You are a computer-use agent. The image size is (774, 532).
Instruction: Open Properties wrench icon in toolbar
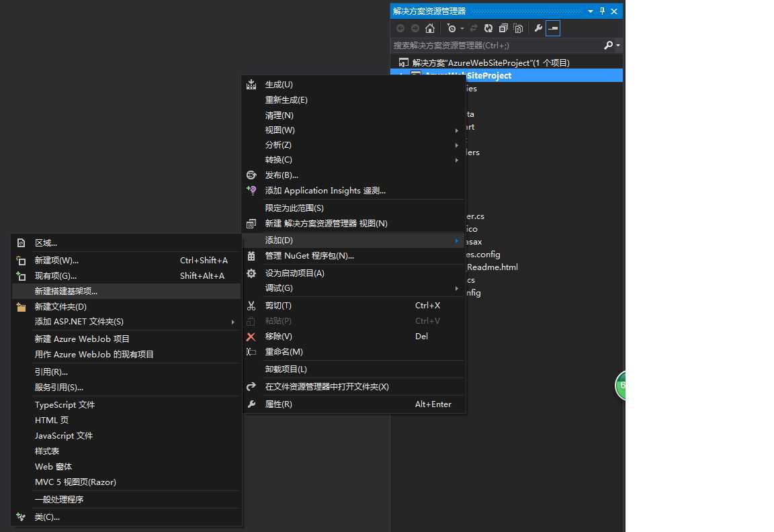pos(538,28)
